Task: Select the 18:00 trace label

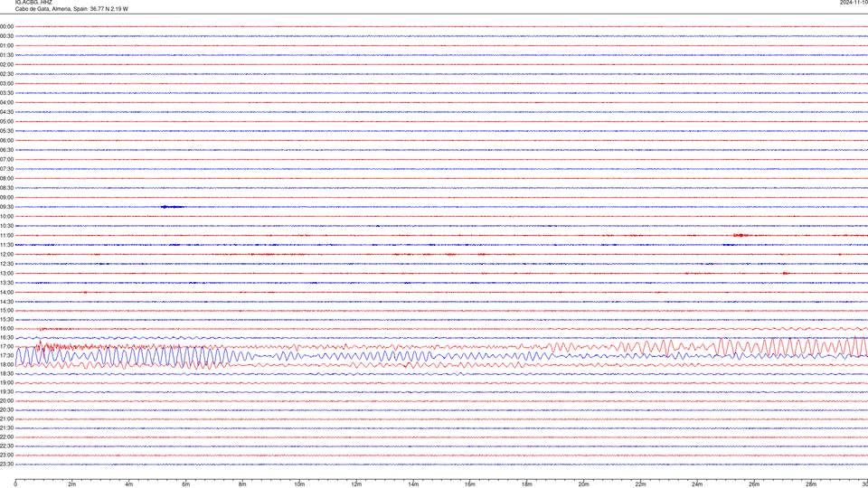Action: (x=6, y=364)
